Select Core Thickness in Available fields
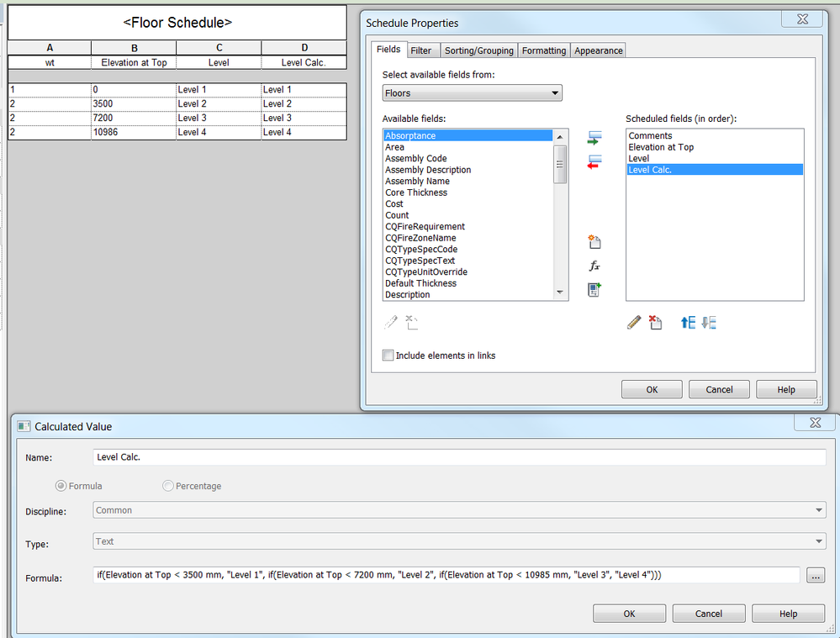Image resolution: width=840 pixels, height=638 pixels. click(468, 192)
